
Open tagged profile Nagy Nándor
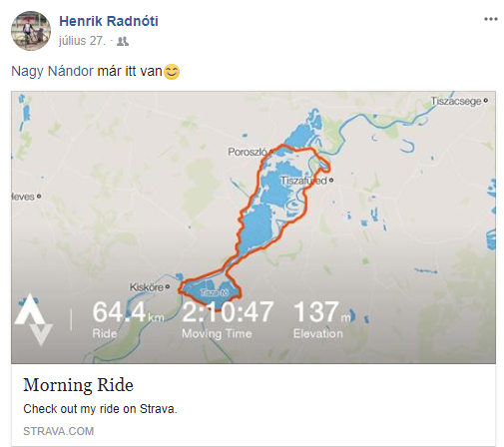tap(52, 71)
